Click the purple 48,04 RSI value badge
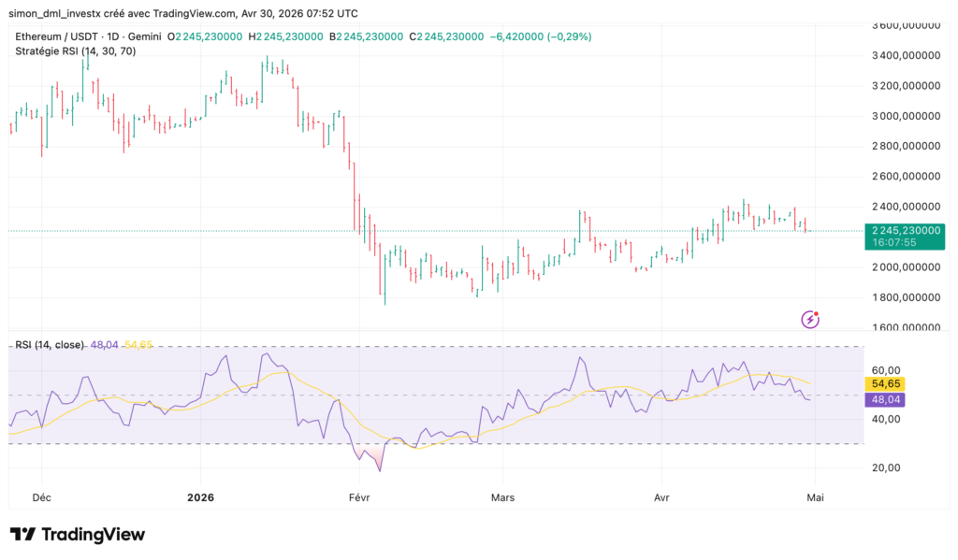The height and width of the screenshot is (560, 958). (883, 399)
